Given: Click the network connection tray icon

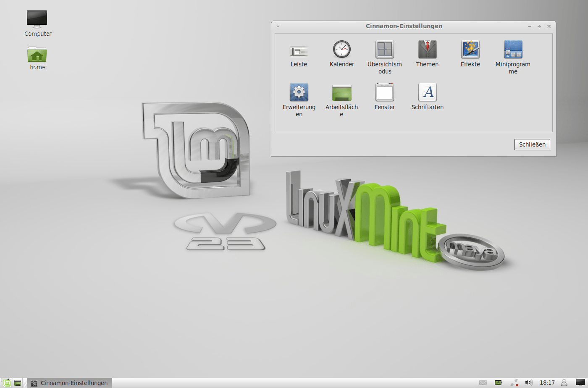Looking at the screenshot, I should click(x=514, y=383).
